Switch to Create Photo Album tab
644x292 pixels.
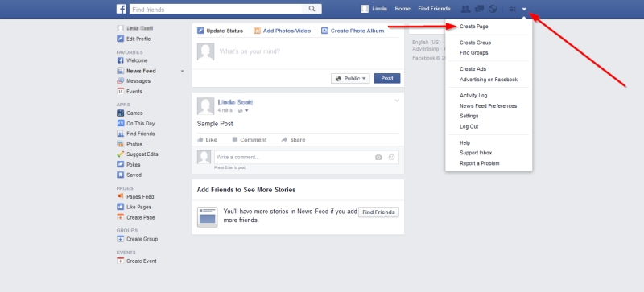click(353, 31)
